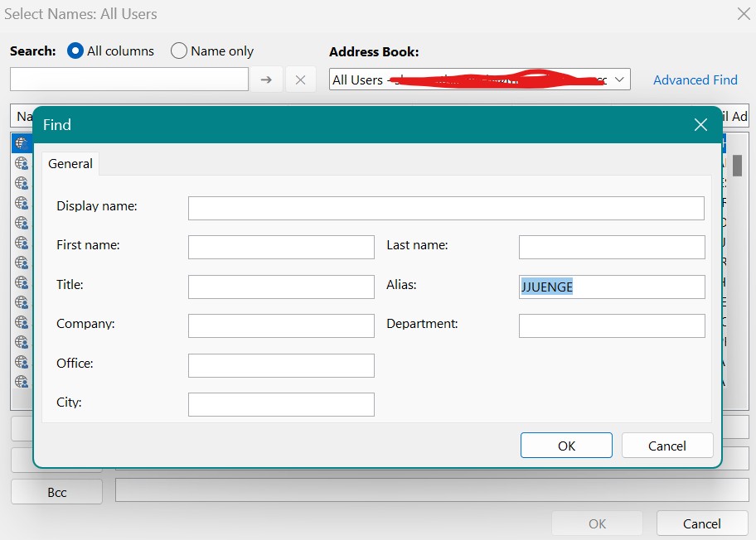This screenshot has height=540, width=756.
Task: Clear the search with the X button
Action: [x=300, y=80]
